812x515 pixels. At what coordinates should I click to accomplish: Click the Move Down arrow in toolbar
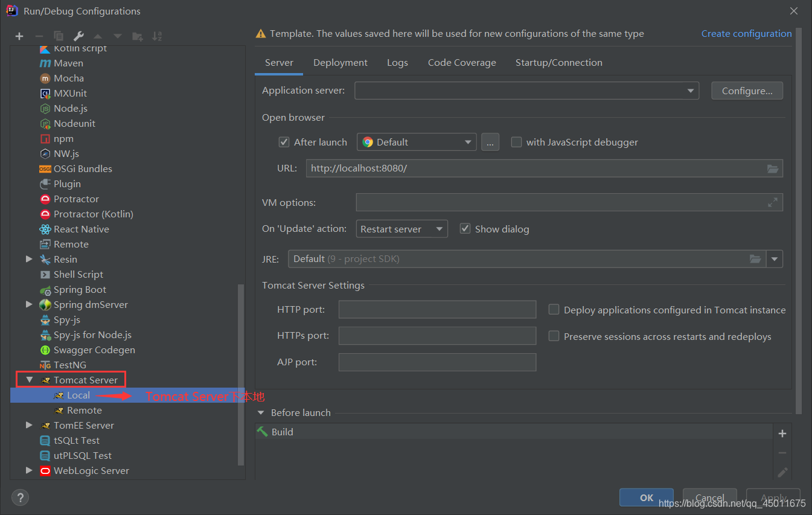[x=118, y=36]
